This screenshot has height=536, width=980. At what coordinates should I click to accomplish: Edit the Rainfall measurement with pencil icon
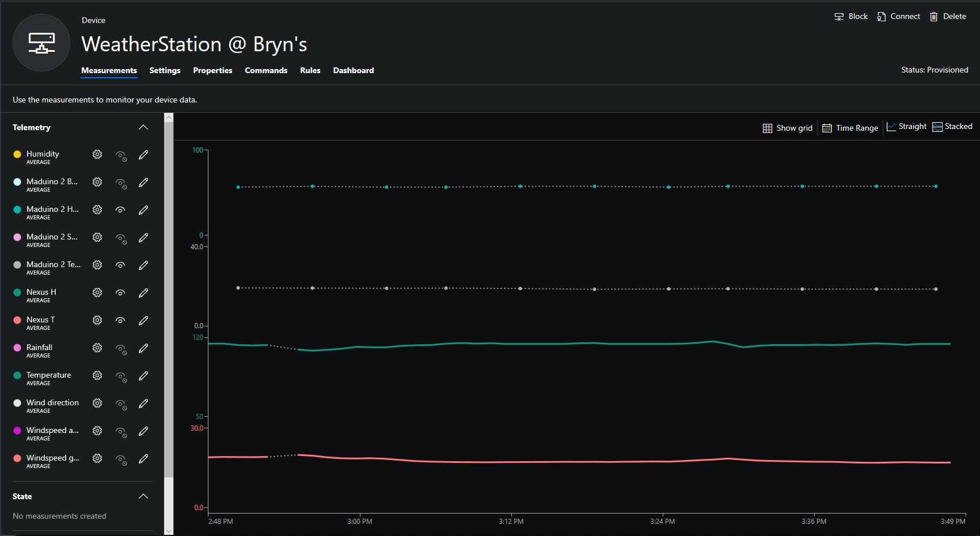pyautogui.click(x=143, y=348)
